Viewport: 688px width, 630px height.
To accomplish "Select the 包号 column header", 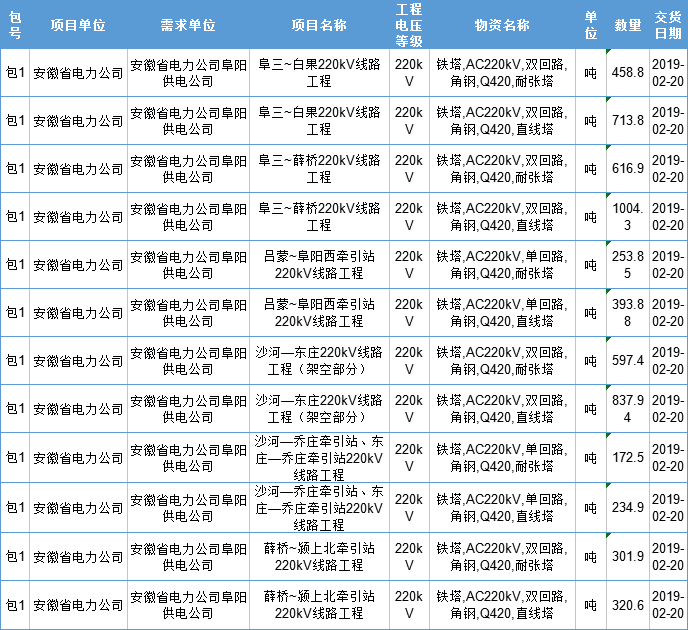I will click(x=15, y=25).
